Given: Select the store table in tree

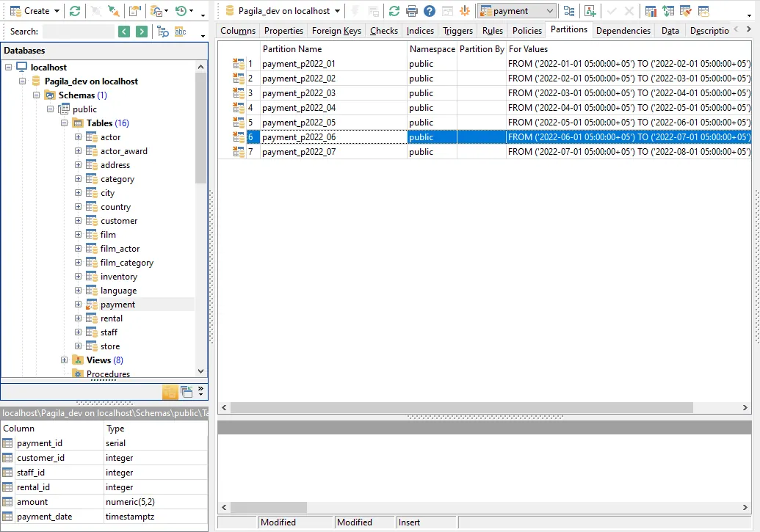Looking at the screenshot, I should pos(110,346).
